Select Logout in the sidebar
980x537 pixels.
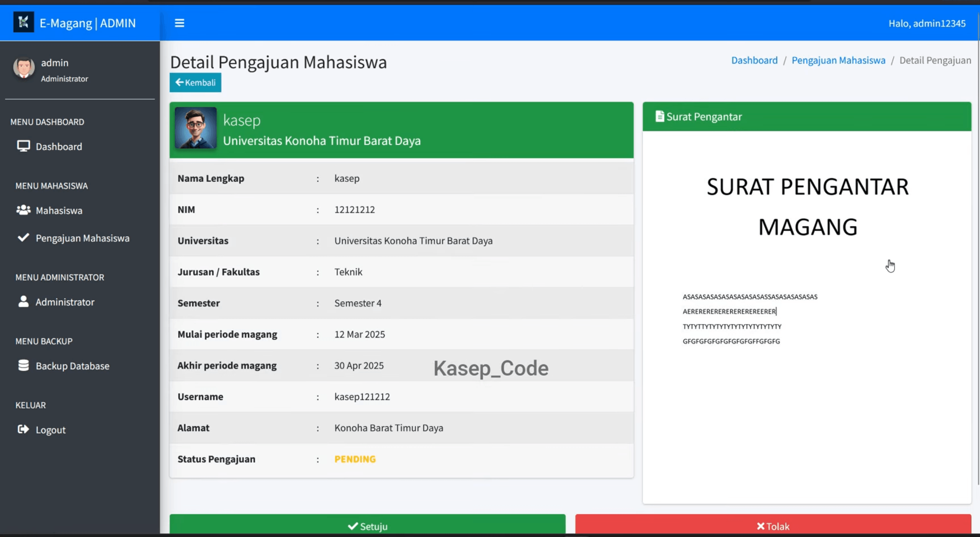coord(80,430)
